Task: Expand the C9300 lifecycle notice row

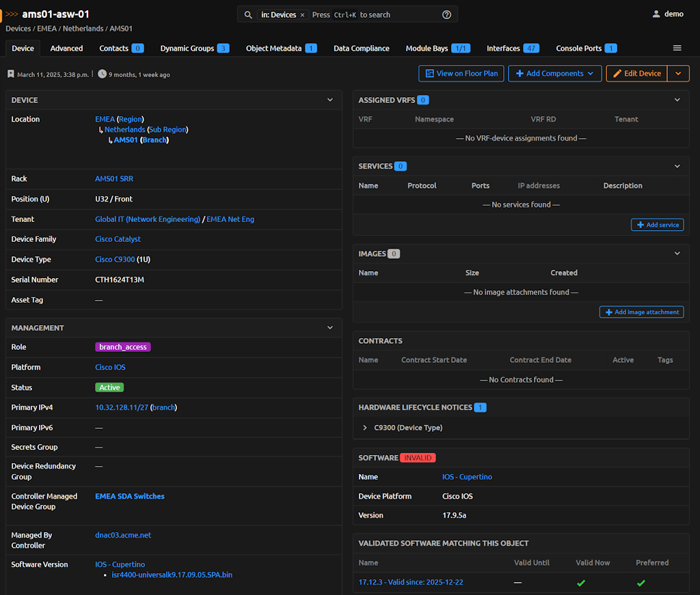Action: click(x=365, y=428)
